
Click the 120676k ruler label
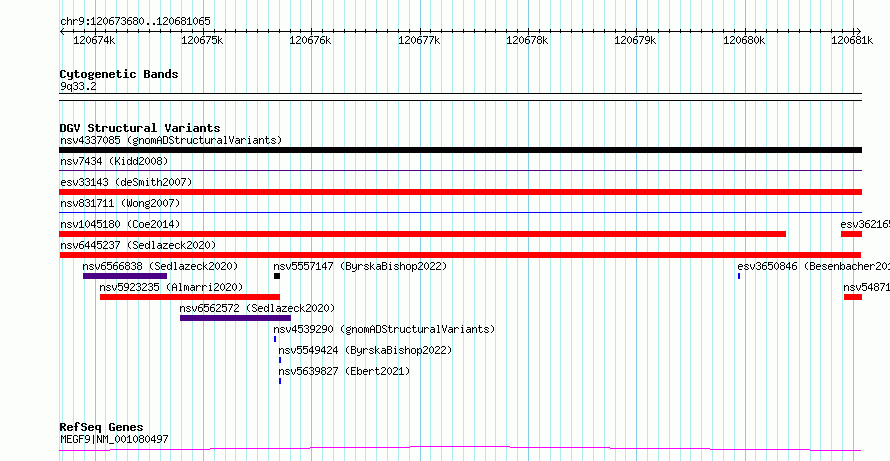click(x=310, y=40)
